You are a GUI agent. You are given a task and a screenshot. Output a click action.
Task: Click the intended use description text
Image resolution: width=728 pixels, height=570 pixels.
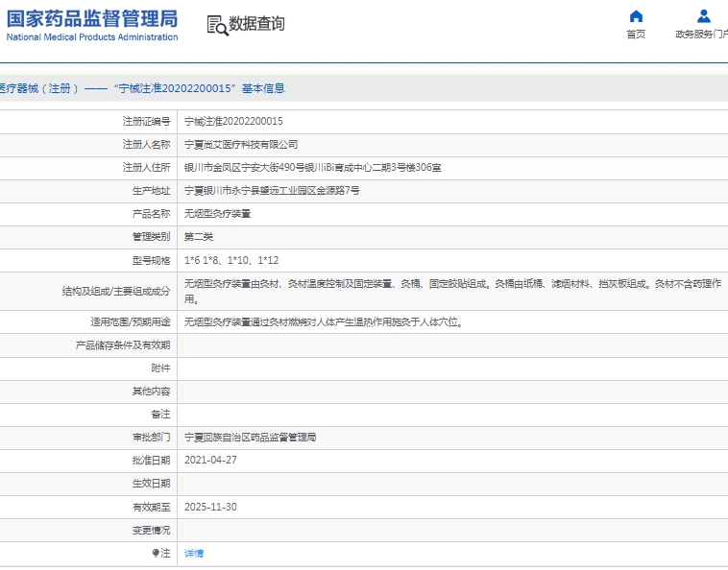pos(324,321)
